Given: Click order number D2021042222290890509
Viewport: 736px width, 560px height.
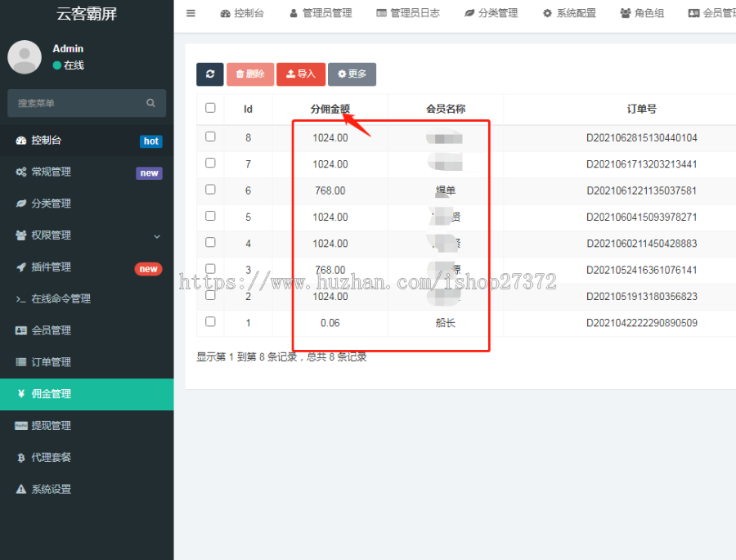Looking at the screenshot, I should coord(642,323).
